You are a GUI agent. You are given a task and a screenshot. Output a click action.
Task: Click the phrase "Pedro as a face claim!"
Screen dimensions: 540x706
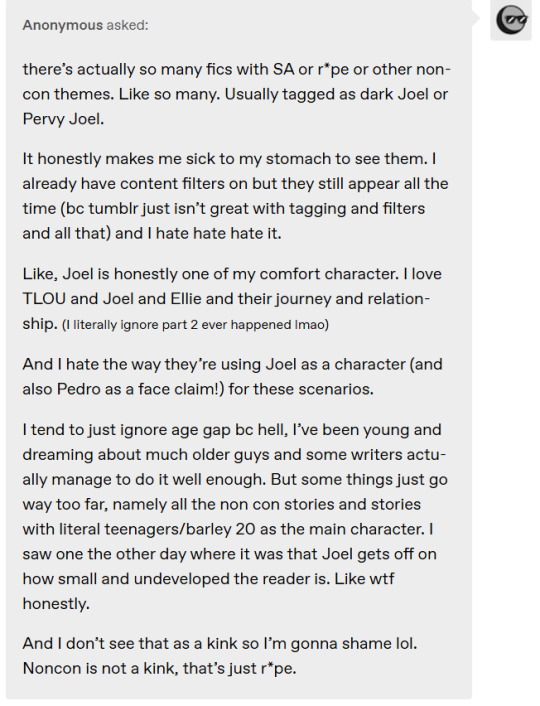click(x=138, y=389)
